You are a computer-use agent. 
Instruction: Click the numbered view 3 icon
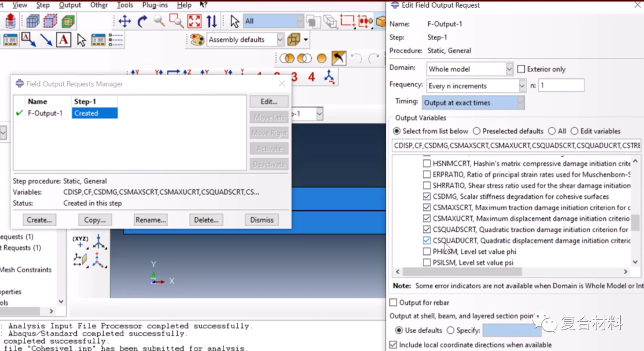point(294,76)
